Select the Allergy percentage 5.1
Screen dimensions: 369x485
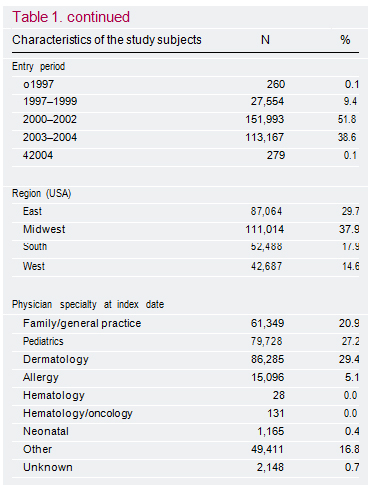[x=352, y=377]
